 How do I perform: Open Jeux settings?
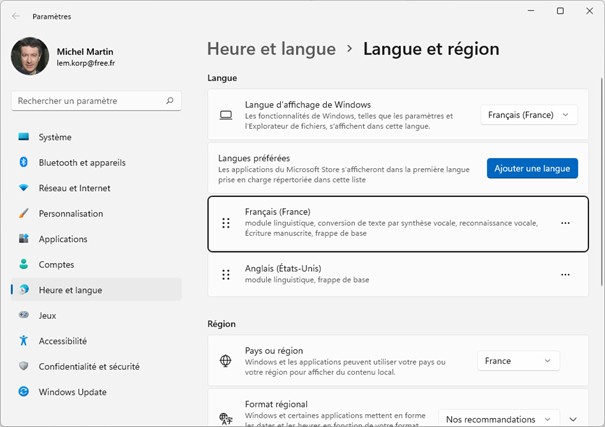[x=96, y=316]
